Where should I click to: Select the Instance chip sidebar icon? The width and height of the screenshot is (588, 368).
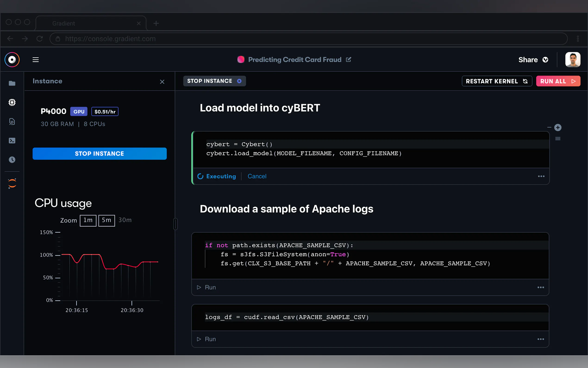tap(12, 102)
